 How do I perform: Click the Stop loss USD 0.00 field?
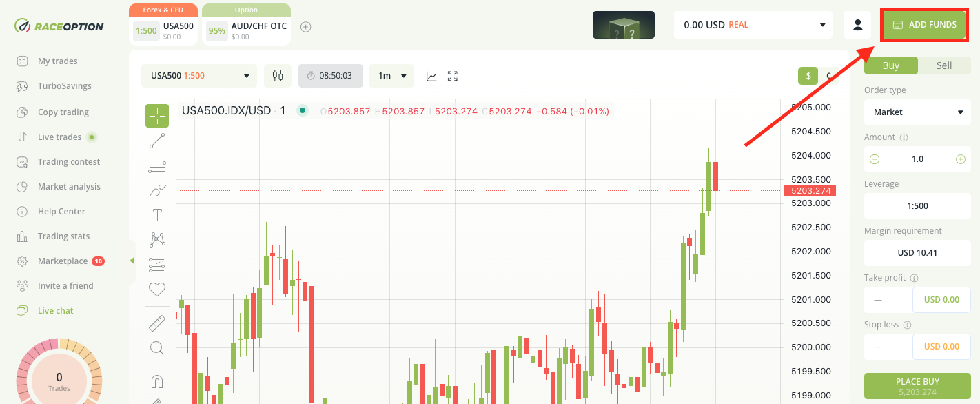941,347
